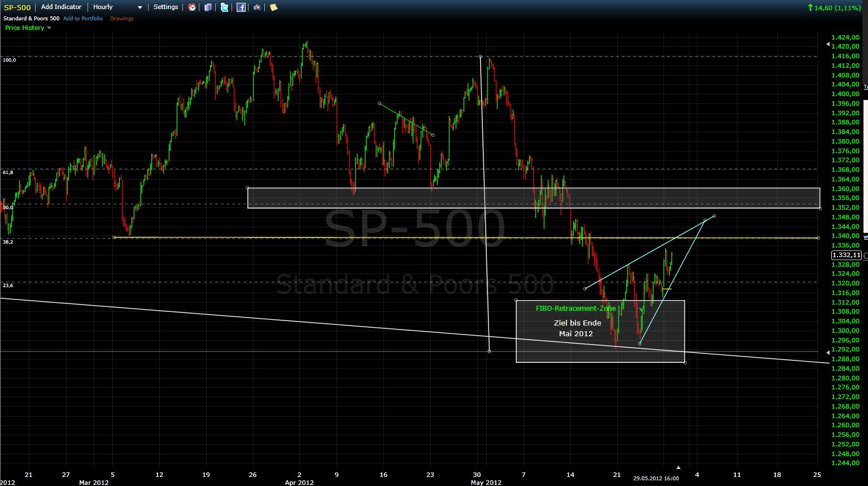Viewport: 868px width, 486px height.
Task: Click upper triangle marker beside 1.420,00 price
Action: (828, 44)
